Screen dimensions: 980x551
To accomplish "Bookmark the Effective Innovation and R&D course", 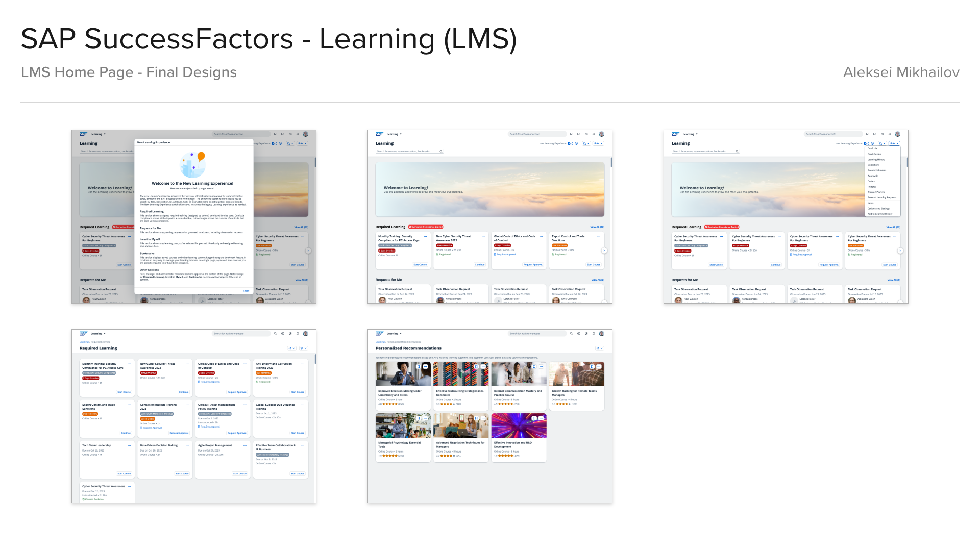I will click(534, 418).
